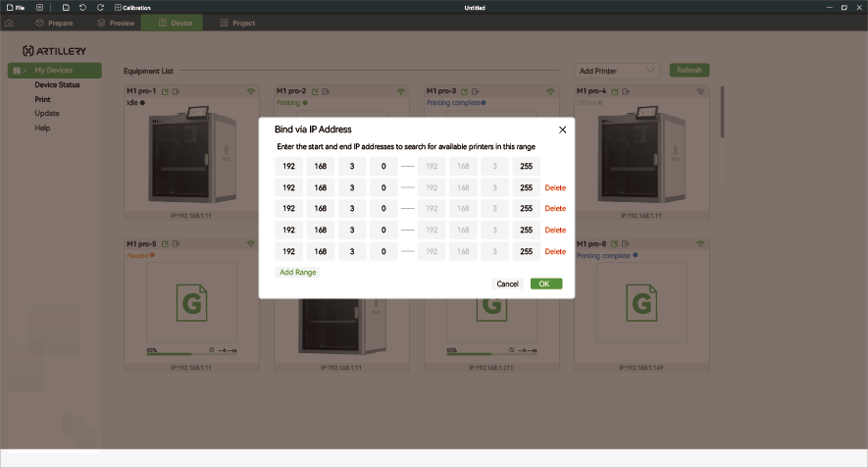
Task: Click Cancel in the IP dialog
Action: click(x=508, y=285)
